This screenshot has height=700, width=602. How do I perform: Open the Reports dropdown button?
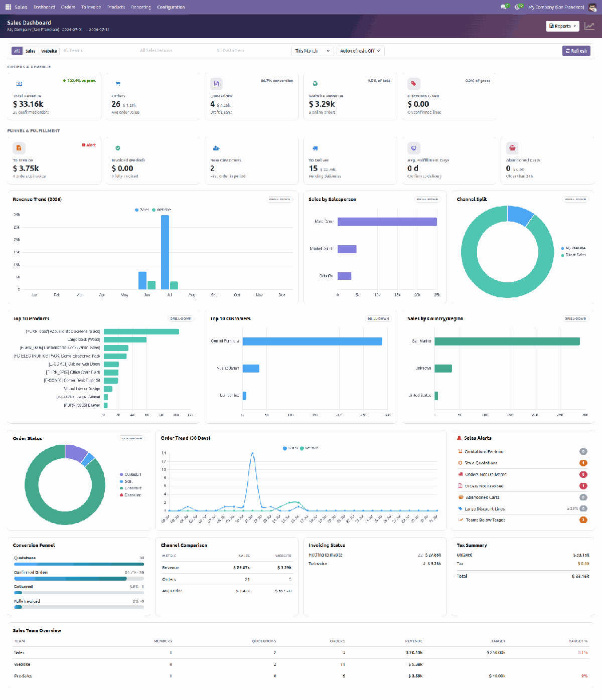click(563, 26)
